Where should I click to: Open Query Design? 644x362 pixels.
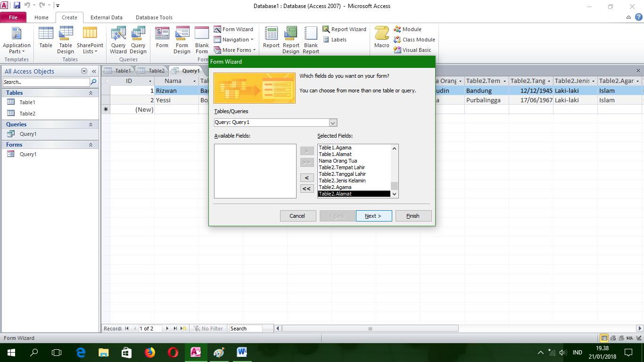click(x=138, y=40)
